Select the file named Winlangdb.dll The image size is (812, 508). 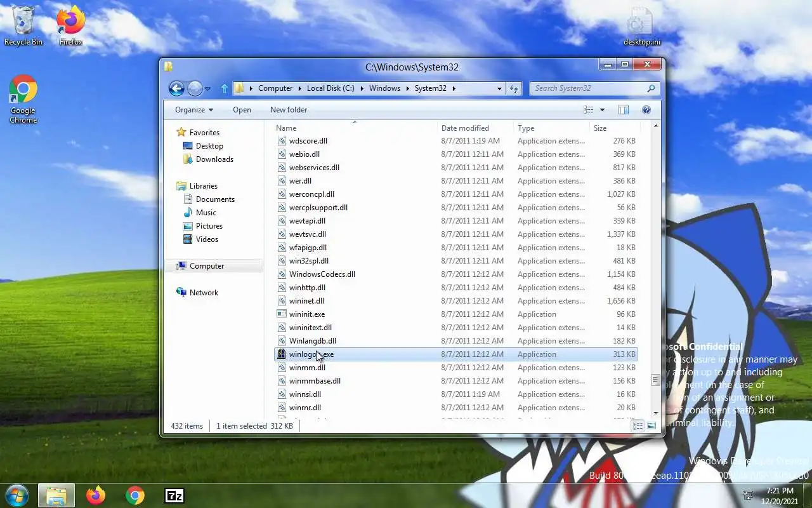313,340
